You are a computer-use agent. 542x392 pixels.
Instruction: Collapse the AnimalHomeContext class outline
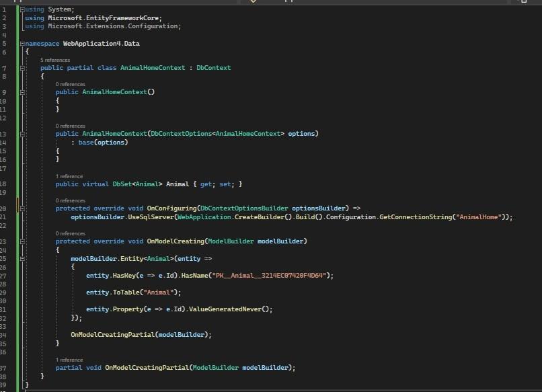pos(22,68)
